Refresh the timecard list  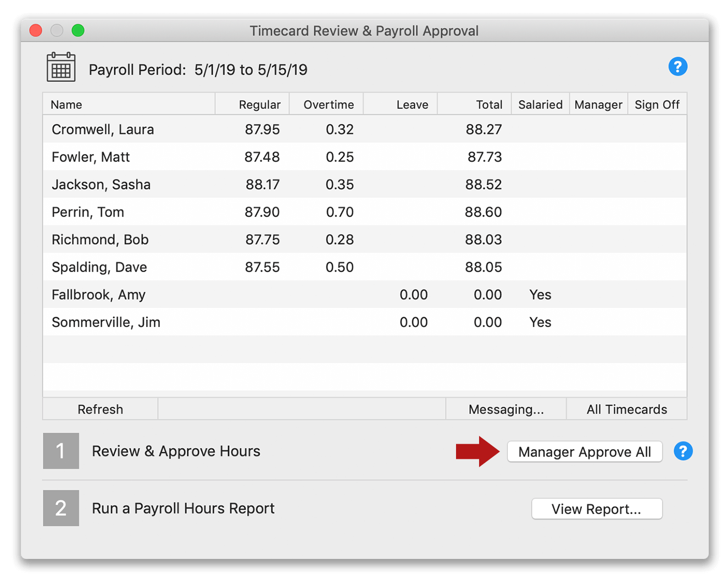coord(100,409)
